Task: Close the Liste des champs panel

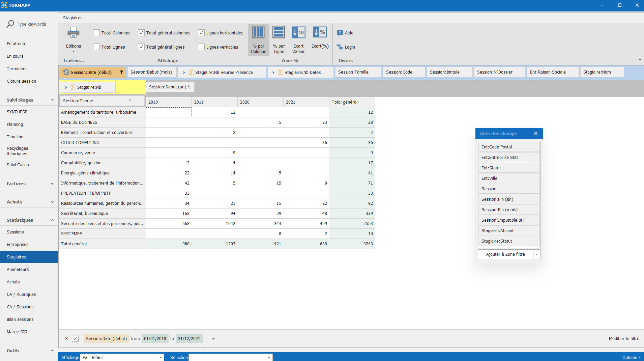Action: point(536,133)
